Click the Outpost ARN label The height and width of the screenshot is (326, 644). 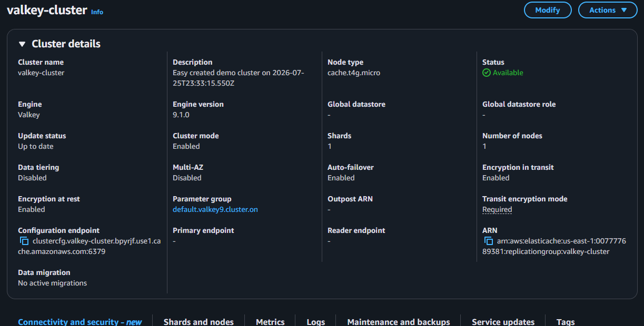[x=350, y=199]
